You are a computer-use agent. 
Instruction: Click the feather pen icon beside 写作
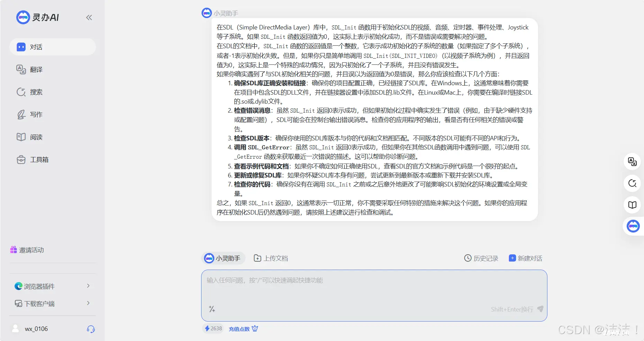tap(21, 114)
